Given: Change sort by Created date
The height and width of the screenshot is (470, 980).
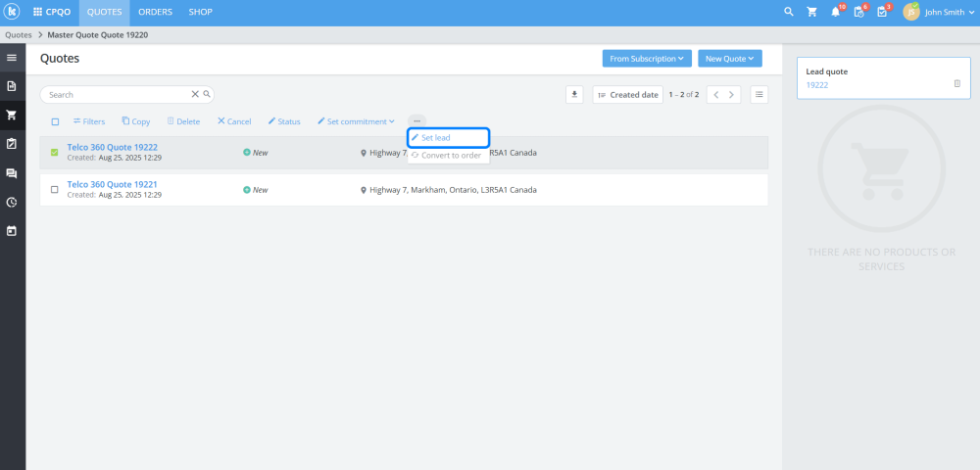Looking at the screenshot, I should pyautogui.click(x=627, y=94).
